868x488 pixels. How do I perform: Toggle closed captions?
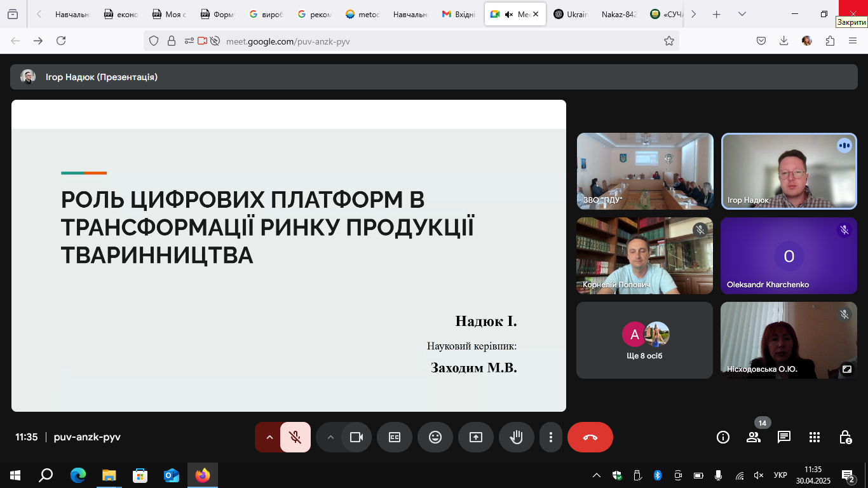click(394, 437)
